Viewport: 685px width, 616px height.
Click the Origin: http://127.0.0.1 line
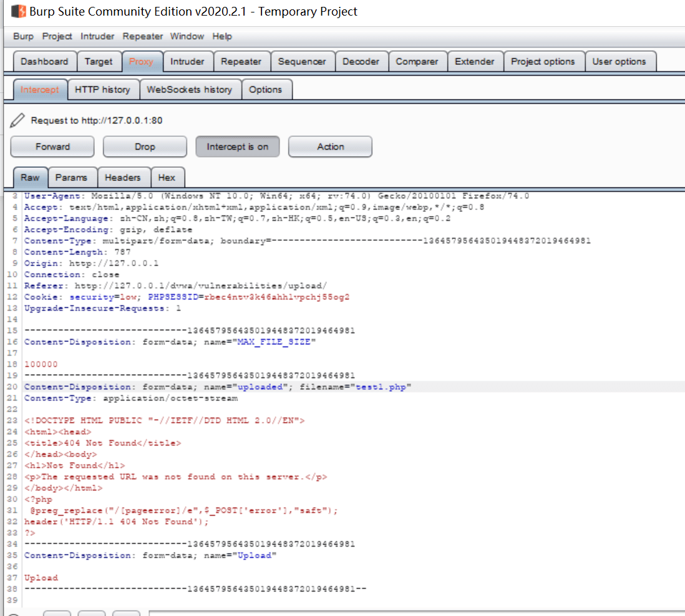91,263
